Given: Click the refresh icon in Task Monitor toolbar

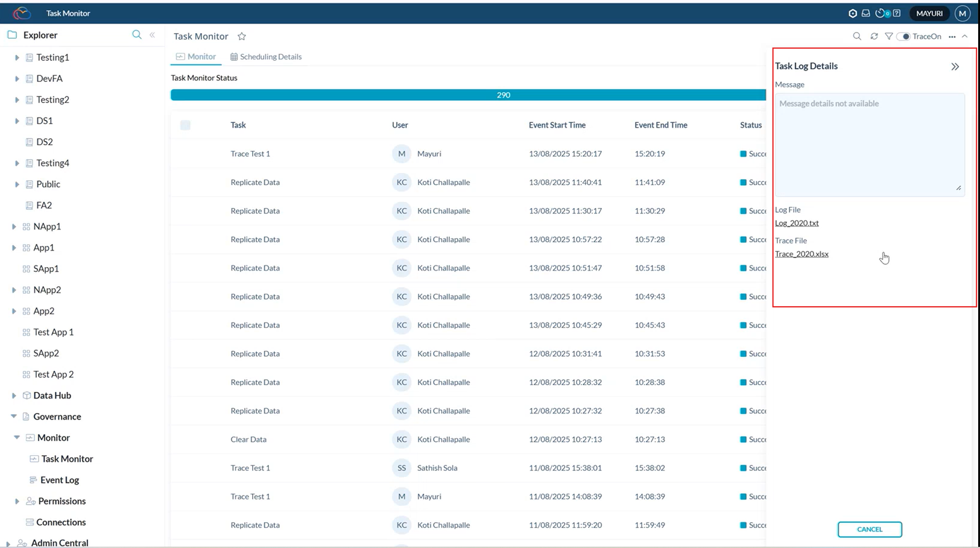Looking at the screenshot, I should pos(874,36).
